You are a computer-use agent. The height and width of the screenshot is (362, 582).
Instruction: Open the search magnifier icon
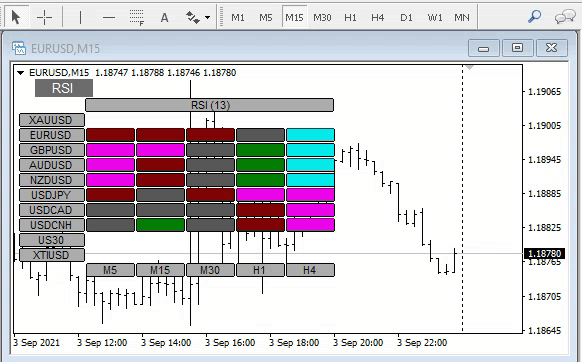[534, 17]
